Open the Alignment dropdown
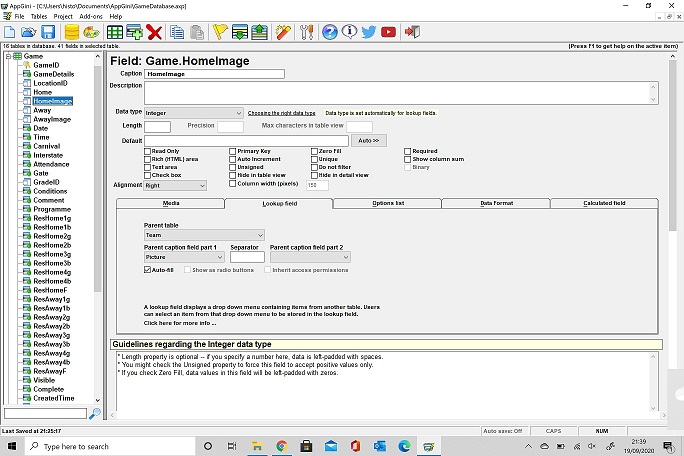This screenshot has height=456, width=684. pos(175,185)
